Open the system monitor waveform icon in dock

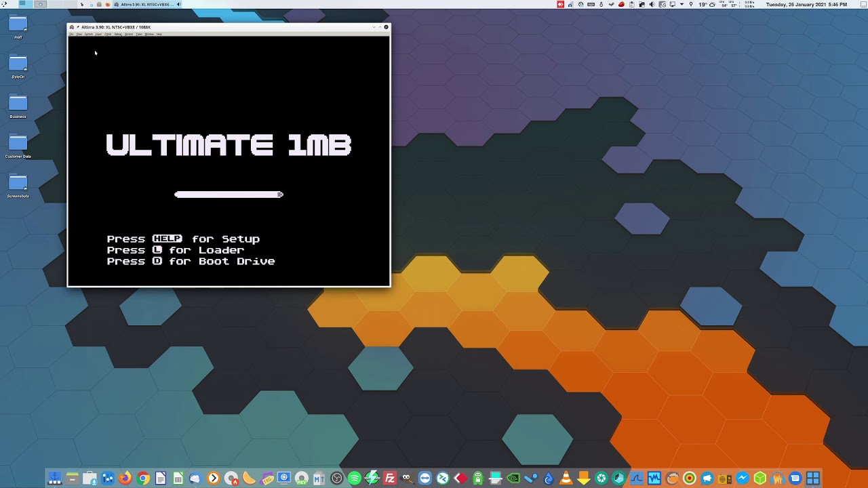click(x=654, y=479)
